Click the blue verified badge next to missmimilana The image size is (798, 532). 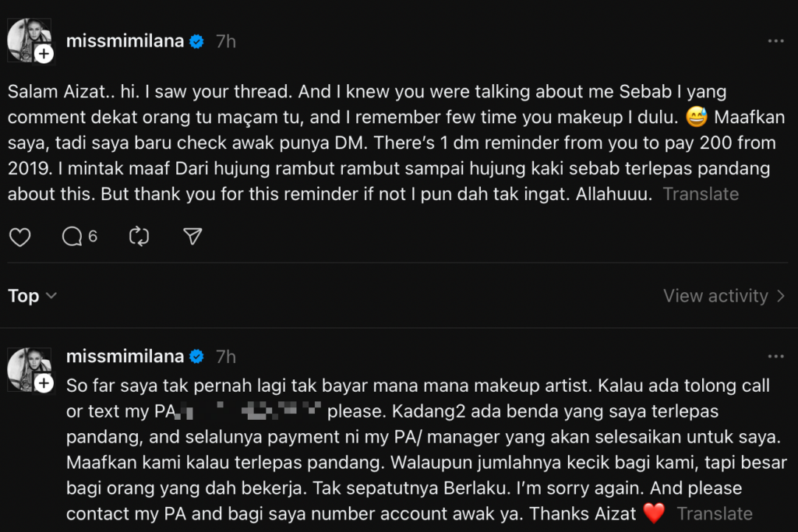coord(196,41)
